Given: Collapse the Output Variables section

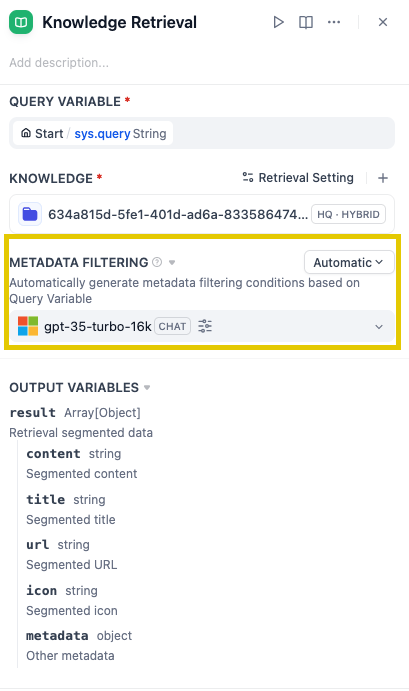Looking at the screenshot, I should point(147,387).
